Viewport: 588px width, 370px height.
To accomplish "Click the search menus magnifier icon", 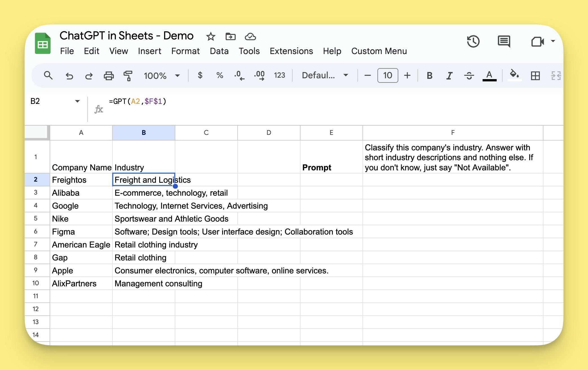I will (48, 75).
